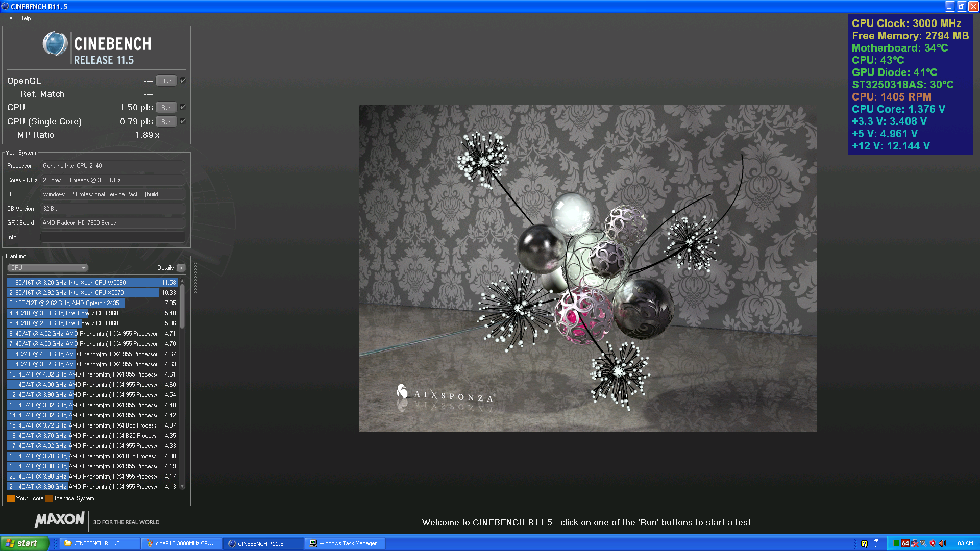Open the Help menu
980x551 pixels.
pyautogui.click(x=25, y=18)
